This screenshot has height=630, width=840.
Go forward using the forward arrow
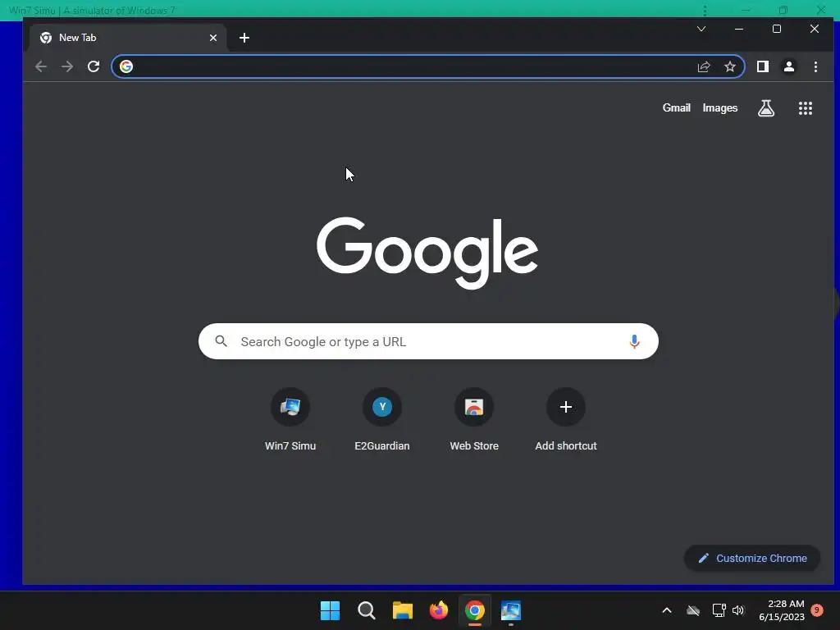point(67,66)
